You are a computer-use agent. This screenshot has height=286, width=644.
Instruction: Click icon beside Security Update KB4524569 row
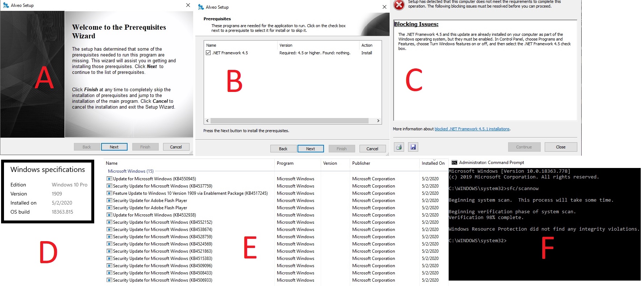(x=109, y=244)
